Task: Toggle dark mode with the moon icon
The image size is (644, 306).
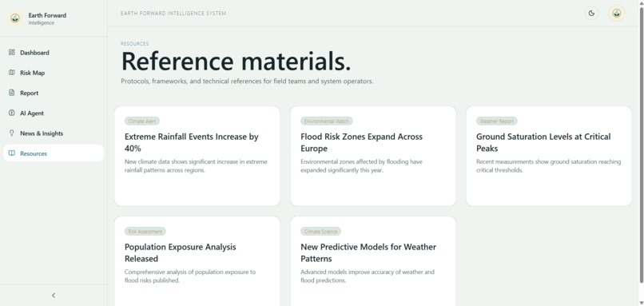Action: [x=591, y=13]
